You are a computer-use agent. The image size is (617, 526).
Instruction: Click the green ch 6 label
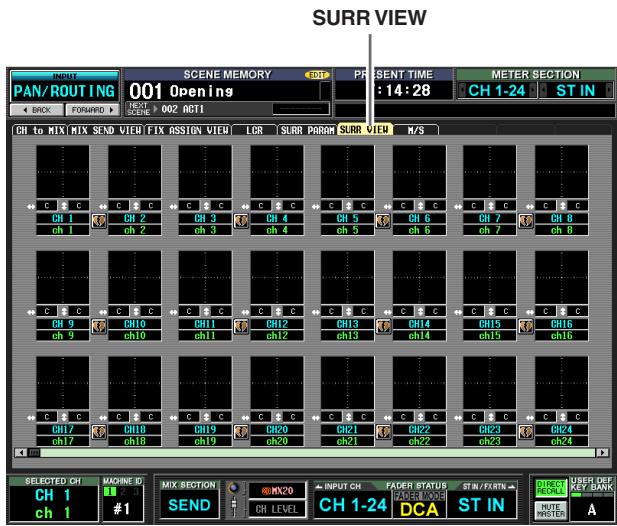tap(419, 230)
